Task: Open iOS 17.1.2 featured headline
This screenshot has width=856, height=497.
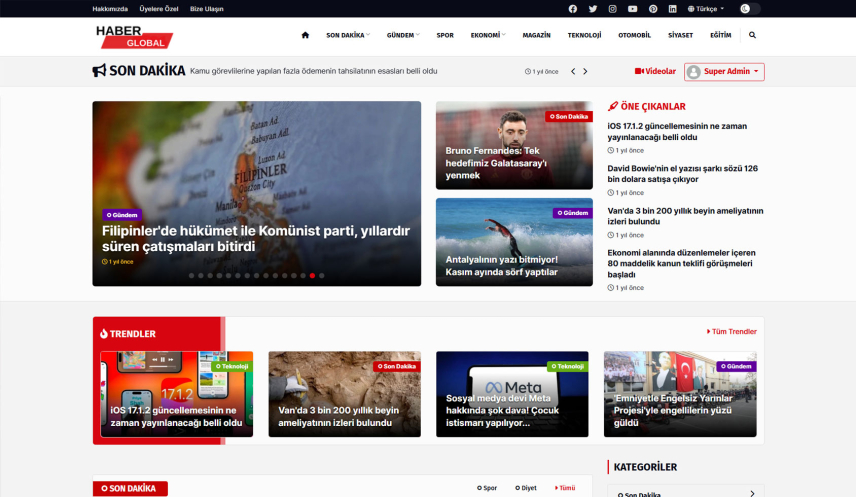Action: coord(677,132)
